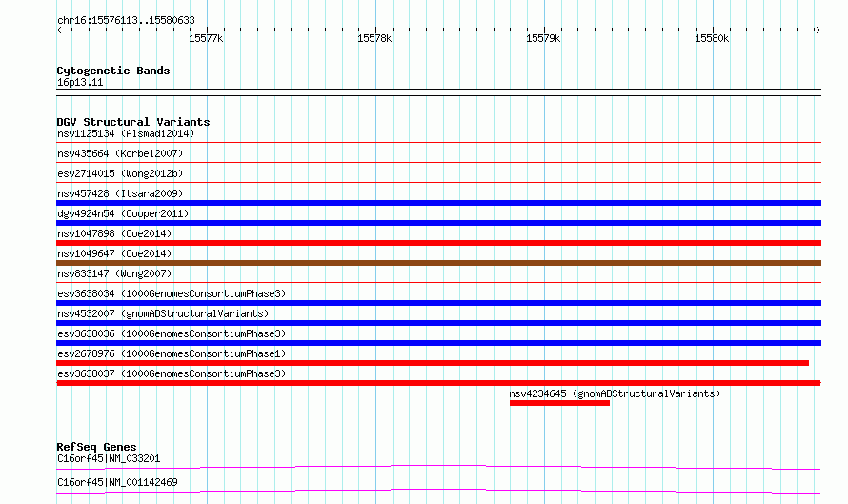Viewport: 848px width, 504px height.
Task: Click the nsv1049647 (Coe2014) variant label
Action: pyautogui.click(x=114, y=253)
